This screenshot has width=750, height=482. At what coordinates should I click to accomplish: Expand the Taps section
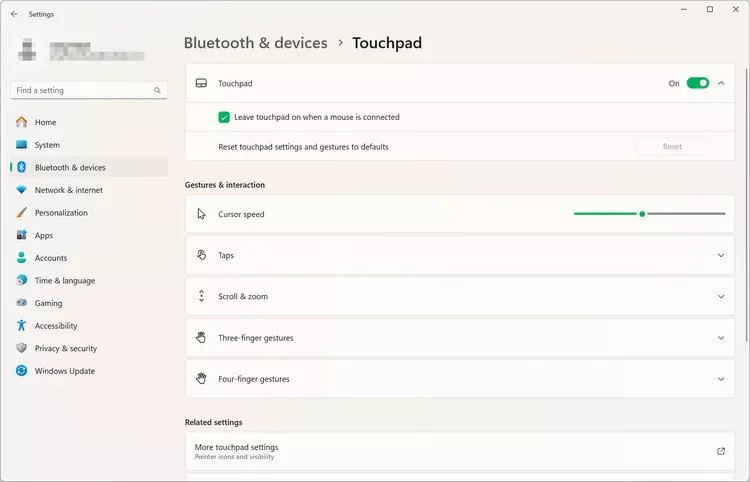[721, 255]
